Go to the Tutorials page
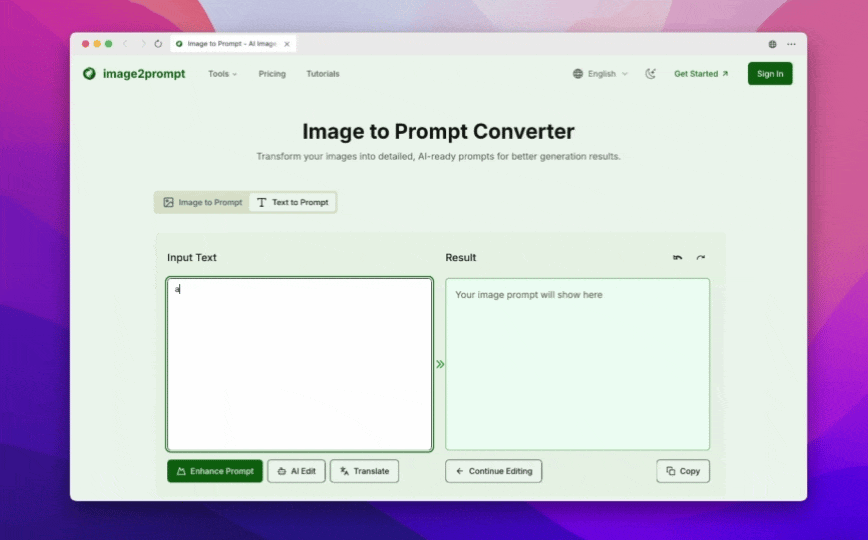 pyautogui.click(x=323, y=74)
